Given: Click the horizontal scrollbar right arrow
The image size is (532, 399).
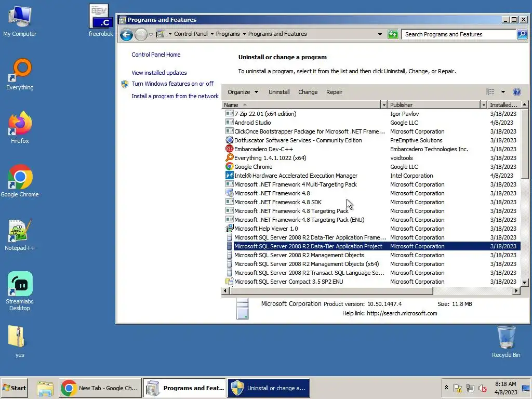Looking at the screenshot, I should [516, 290].
